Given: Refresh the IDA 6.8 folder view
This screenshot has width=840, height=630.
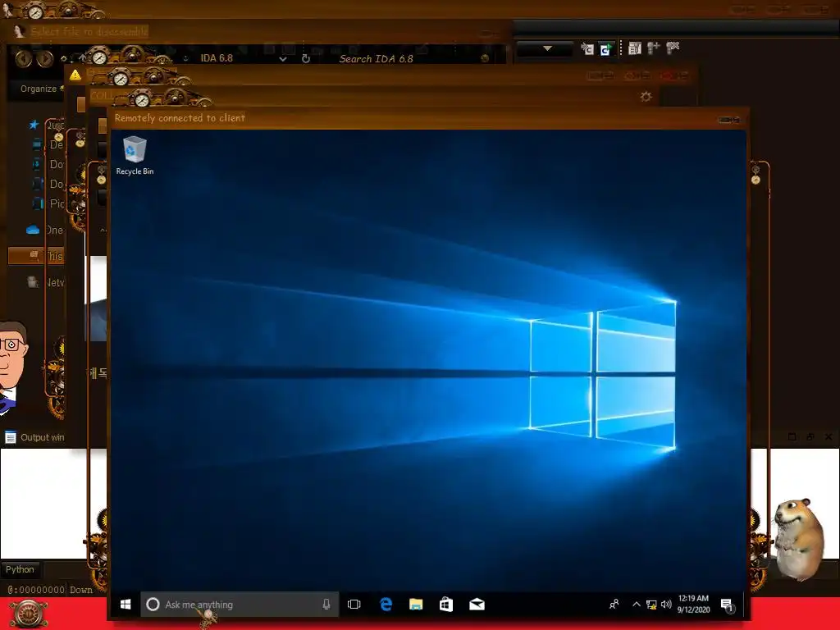Looking at the screenshot, I should click(306, 58).
